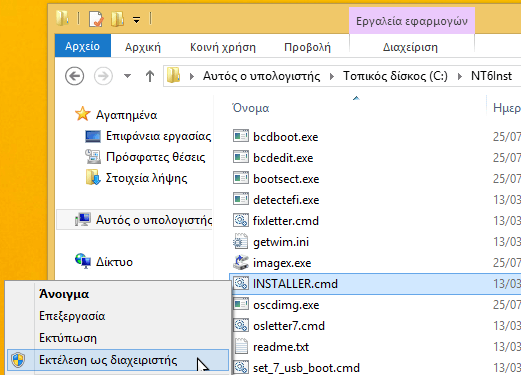
Task: Select the INSTALLER.cmd file
Action: (x=295, y=284)
